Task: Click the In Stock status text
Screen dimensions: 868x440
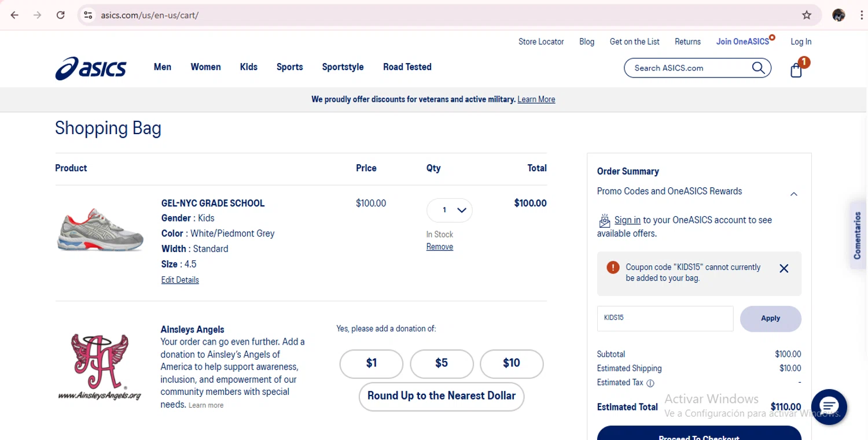Action: click(x=440, y=234)
